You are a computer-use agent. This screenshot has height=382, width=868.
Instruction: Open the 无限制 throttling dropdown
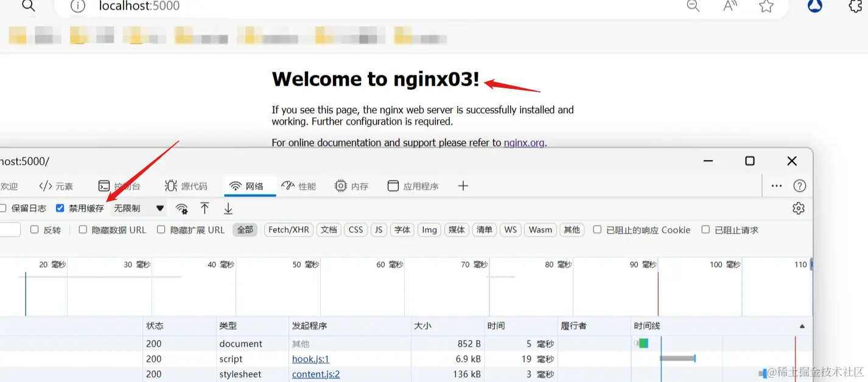139,208
